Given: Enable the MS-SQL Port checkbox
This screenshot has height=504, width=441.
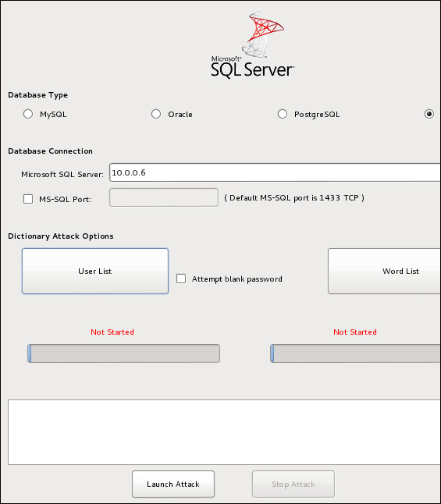Looking at the screenshot, I should [28, 199].
